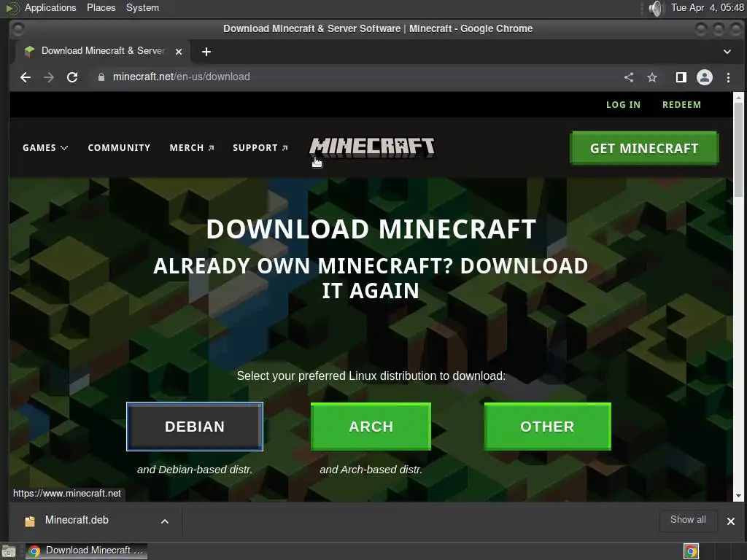Click the GET MINECRAFT button
Viewport: 747px width, 560px height.
coord(644,148)
